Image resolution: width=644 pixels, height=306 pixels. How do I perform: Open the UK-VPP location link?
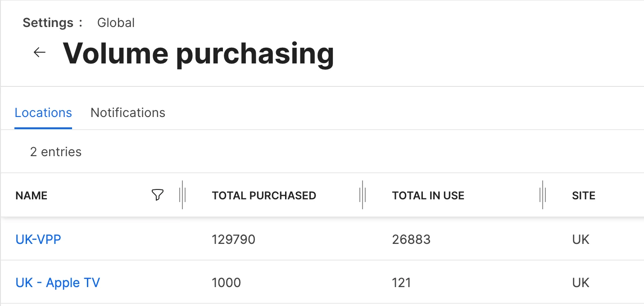pyautogui.click(x=38, y=239)
